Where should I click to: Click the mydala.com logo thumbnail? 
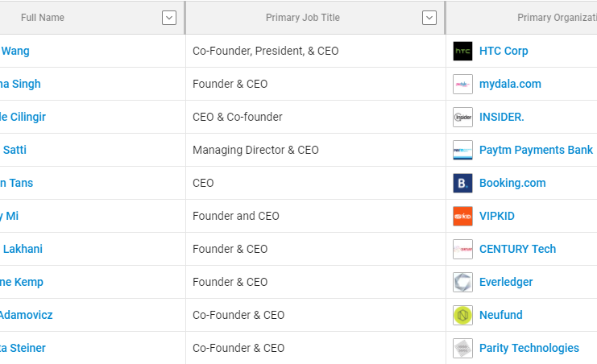pyautogui.click(x=462, y=84)
